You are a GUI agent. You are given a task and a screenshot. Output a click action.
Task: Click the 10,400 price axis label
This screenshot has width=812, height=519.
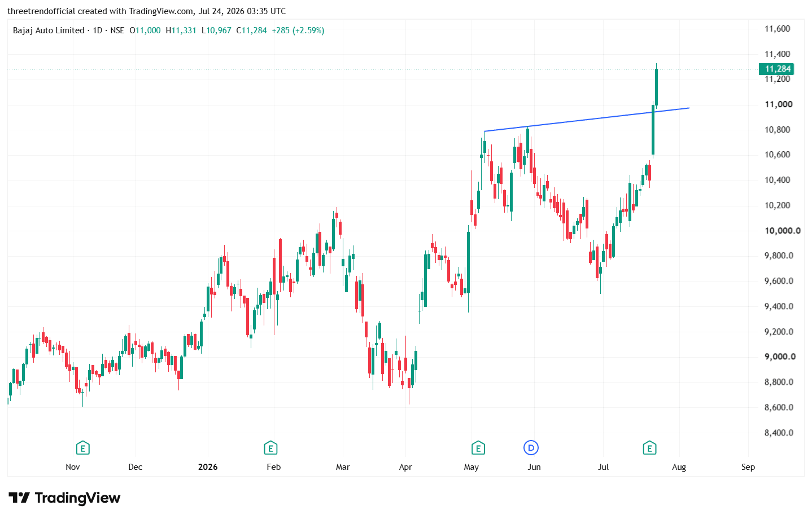pyautogui.click(x=777, y=180)
